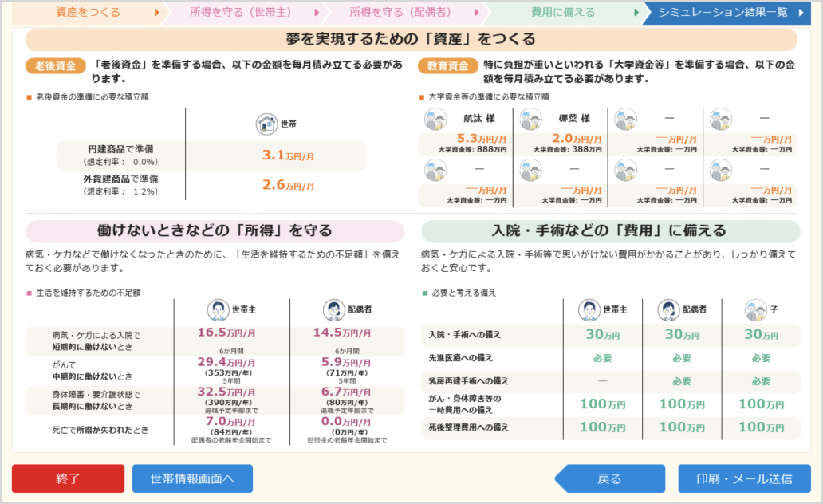Click the 乳房再建手術への備え row label
The width and height of the screenshot is (823, 504).
coord(468,380)
